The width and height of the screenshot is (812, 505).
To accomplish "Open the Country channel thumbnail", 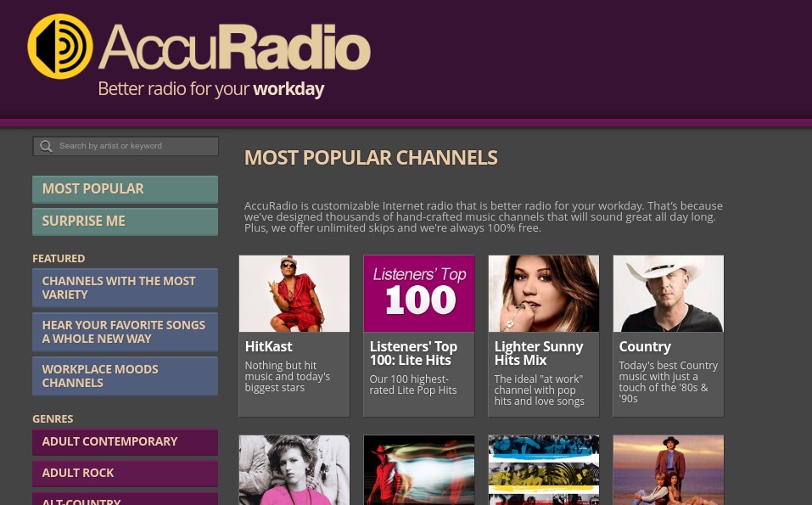I will [669, 293].
